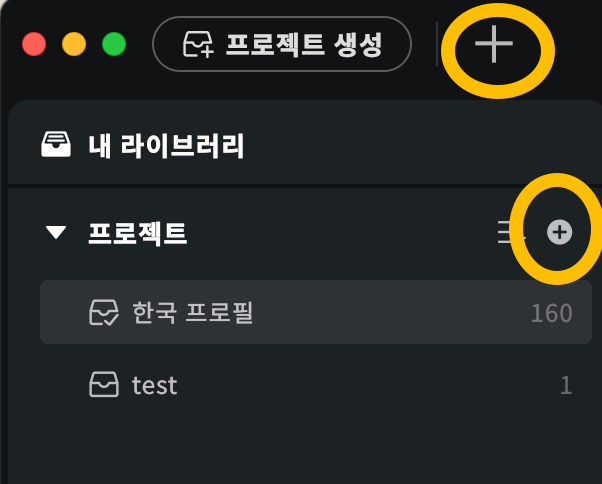The image size is (602, 484).
Task: Collapse the 프로젝트 section with its triangle
Action: 56,232
